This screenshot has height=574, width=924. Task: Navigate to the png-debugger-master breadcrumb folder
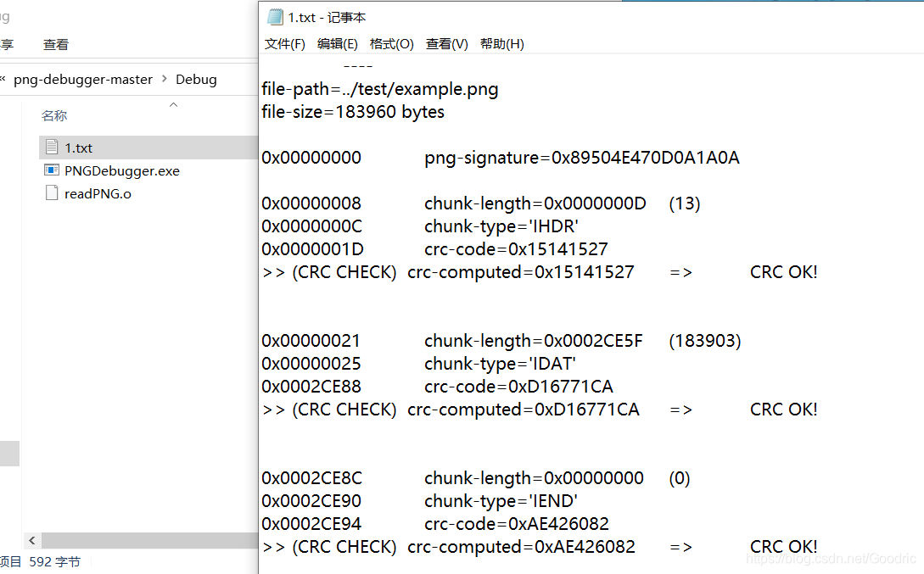point(83,80)
